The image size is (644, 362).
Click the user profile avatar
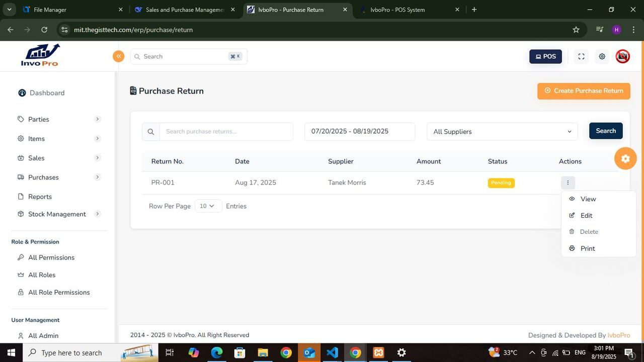click(x=622, y=56)
